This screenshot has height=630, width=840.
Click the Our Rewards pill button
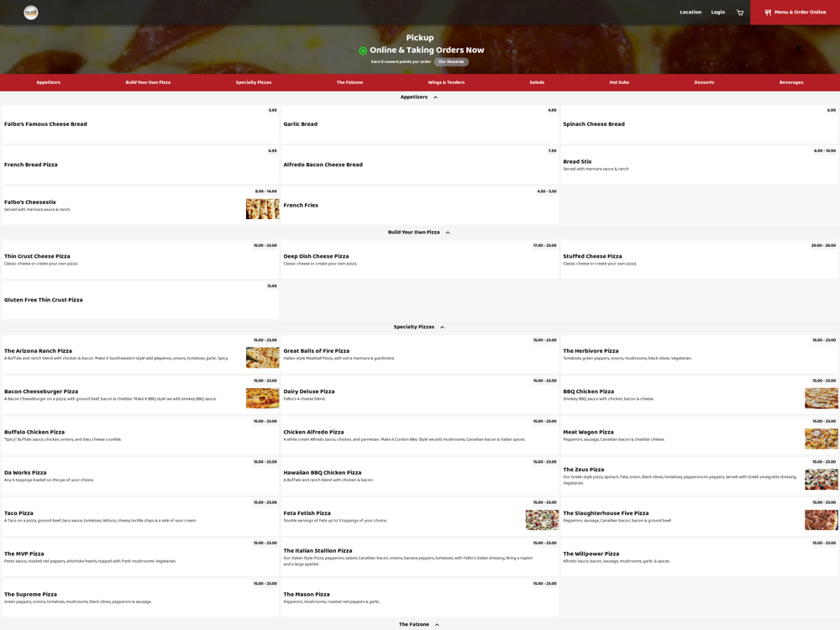(451, 61)
